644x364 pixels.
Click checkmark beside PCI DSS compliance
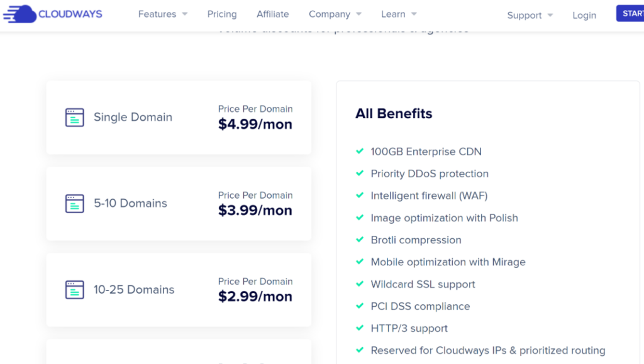click(360, 306)
